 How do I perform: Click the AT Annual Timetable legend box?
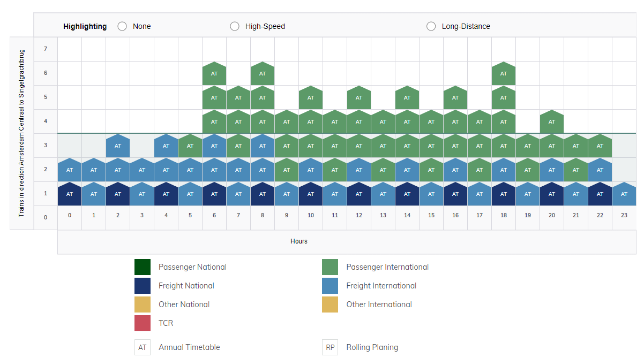(143, 347)
